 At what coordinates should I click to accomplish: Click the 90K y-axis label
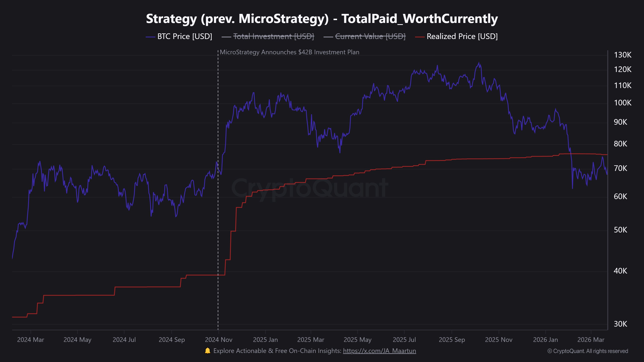(620, 122)
